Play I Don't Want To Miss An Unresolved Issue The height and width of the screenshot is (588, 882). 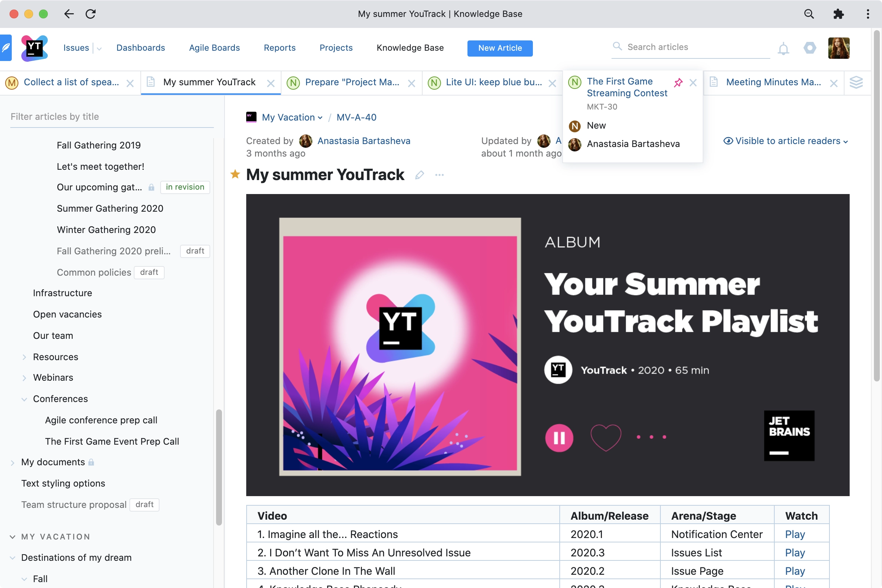(x=795, y=552)
